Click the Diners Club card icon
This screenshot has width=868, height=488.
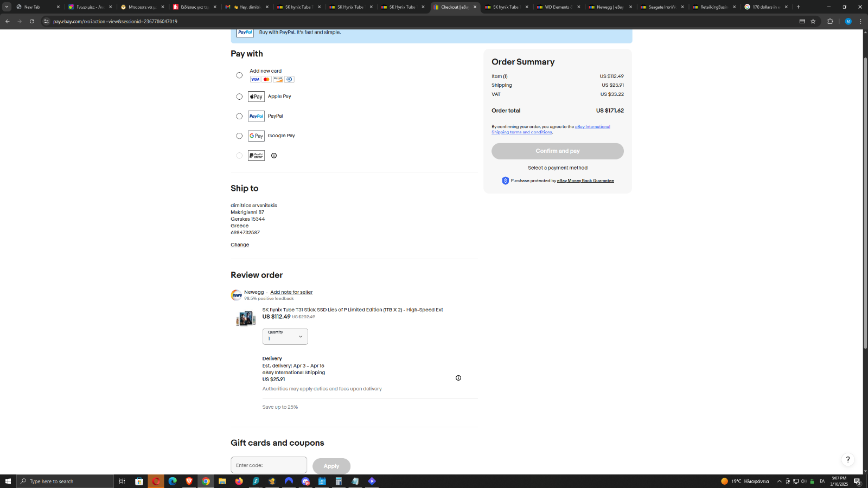(289, 79)
